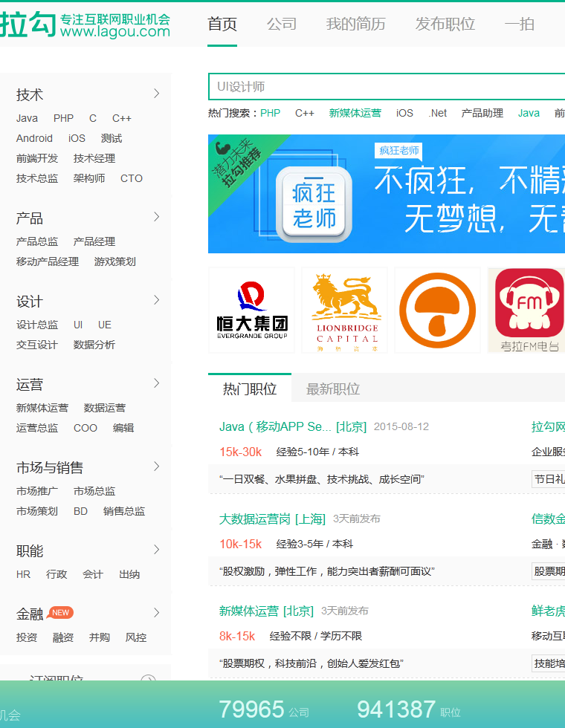Click the Lagou logo at top left
Screen dimensions: 565x728
click(x=85, y=24)
